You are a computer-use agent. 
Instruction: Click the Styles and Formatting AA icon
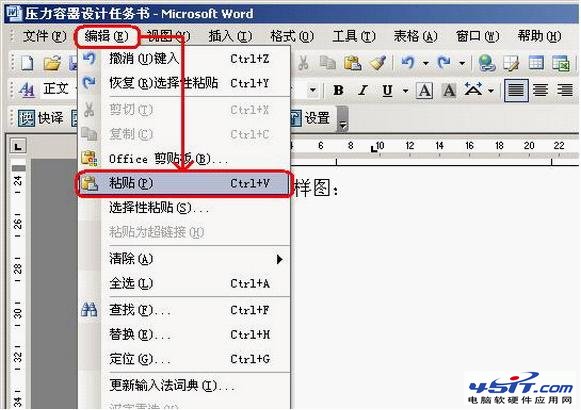click(x=27, y=89)
